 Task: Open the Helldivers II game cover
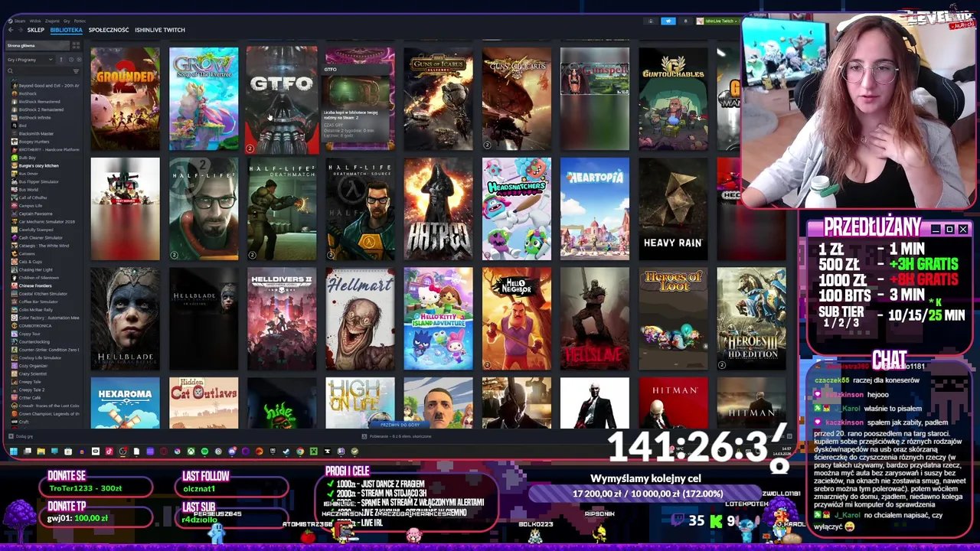(x=282, y=319)
